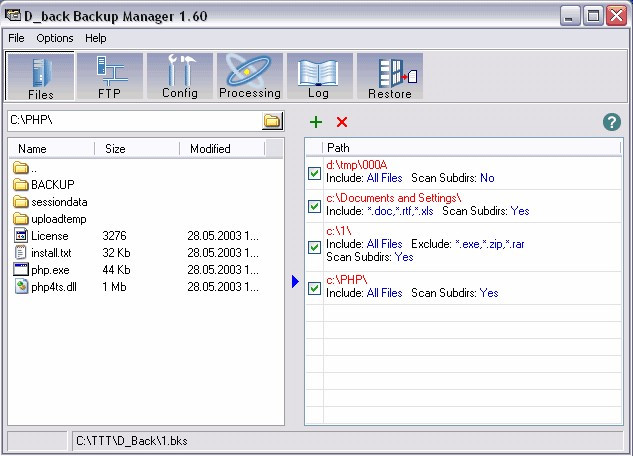Image resolution: width=633 pixels, height=456 pixels.
Task: Sort file list by Size column
Action: click(137, 149)
